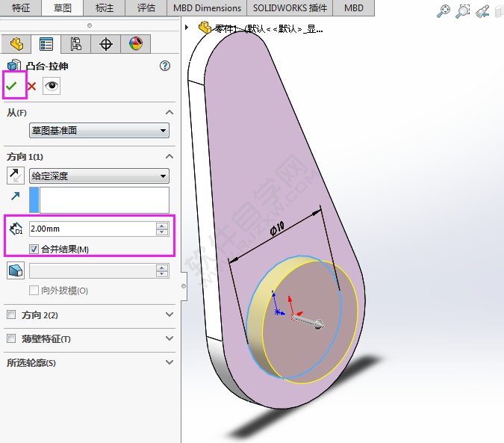Enable 薄壁特征 thin feature checkbox
This screenshot has width=504, height=443.
[x=11, y=338]
